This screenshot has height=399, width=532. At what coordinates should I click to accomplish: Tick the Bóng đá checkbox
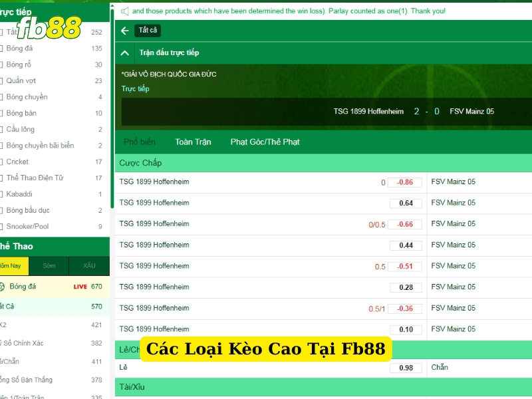tap(1, 49)
